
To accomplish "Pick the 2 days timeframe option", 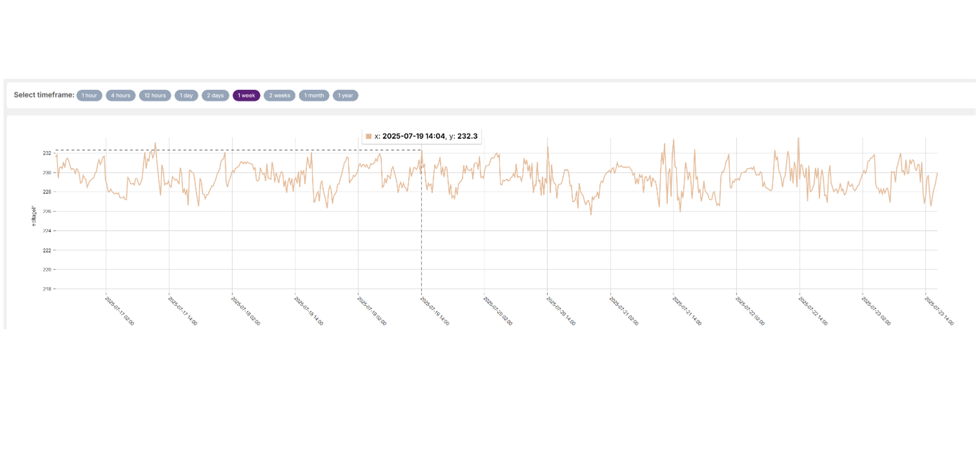I will (x=215, y=95).
